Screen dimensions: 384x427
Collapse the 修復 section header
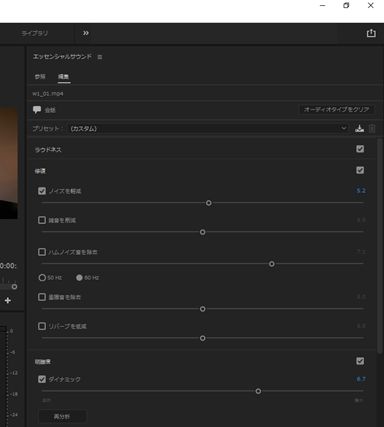[x=40, y=171]
